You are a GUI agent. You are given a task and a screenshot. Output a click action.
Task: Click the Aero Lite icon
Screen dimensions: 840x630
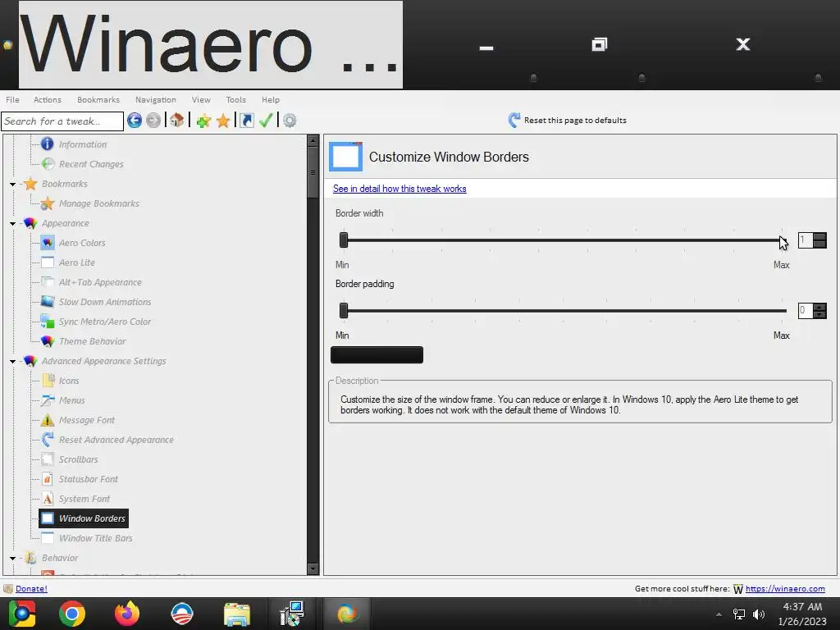click(x=47, y=262)
